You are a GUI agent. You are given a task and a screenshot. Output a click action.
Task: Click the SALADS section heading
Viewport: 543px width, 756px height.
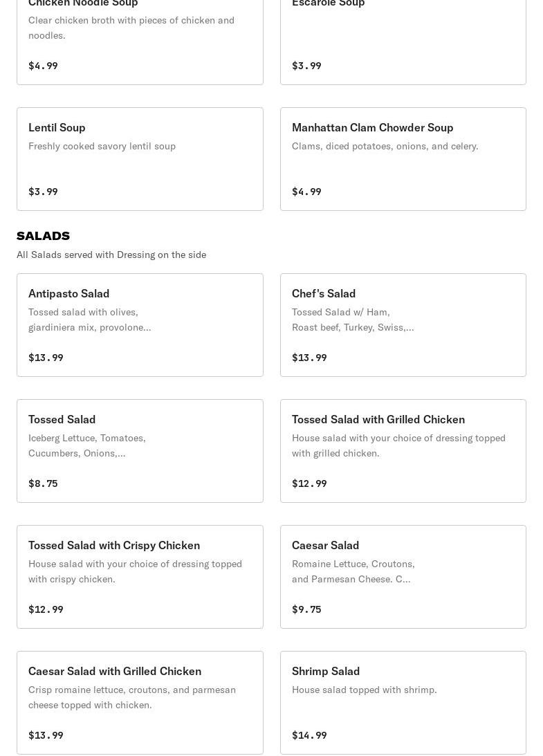tap(43, 236)
